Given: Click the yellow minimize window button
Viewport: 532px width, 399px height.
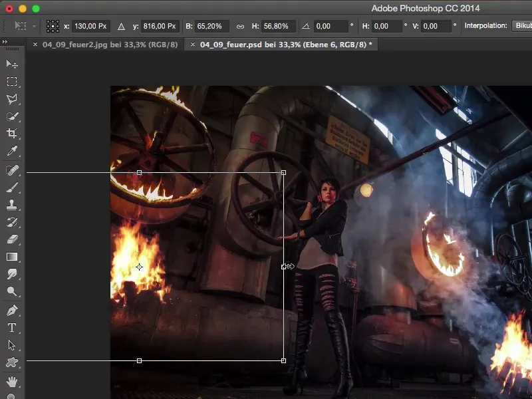Looking at the screenshot, I should (23, 9).
